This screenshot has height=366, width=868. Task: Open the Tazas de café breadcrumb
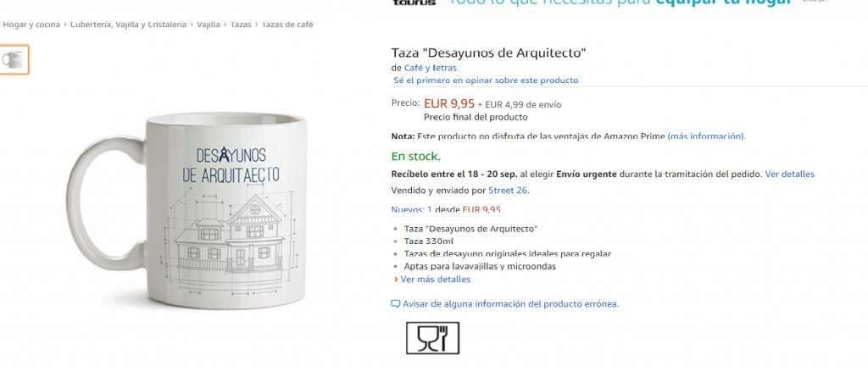click(287, 25)
